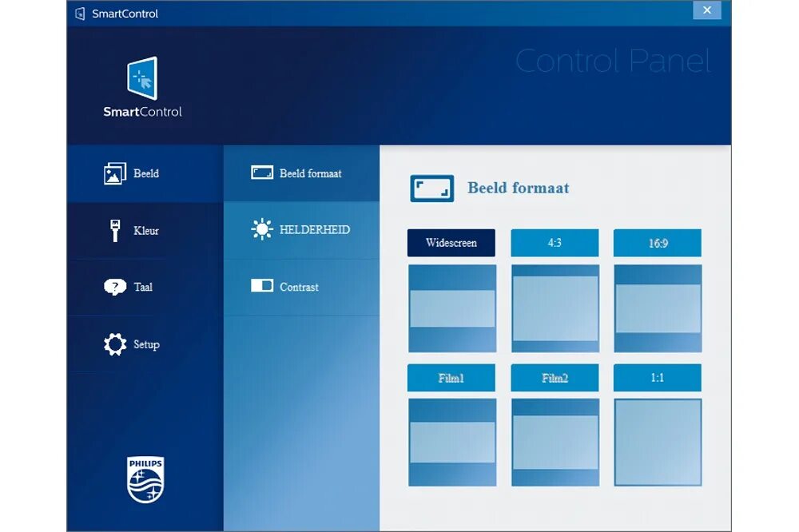Screen dimensions: 799x532
Task: Click the SmartControl title bar icon
Action: coord(79,14)
